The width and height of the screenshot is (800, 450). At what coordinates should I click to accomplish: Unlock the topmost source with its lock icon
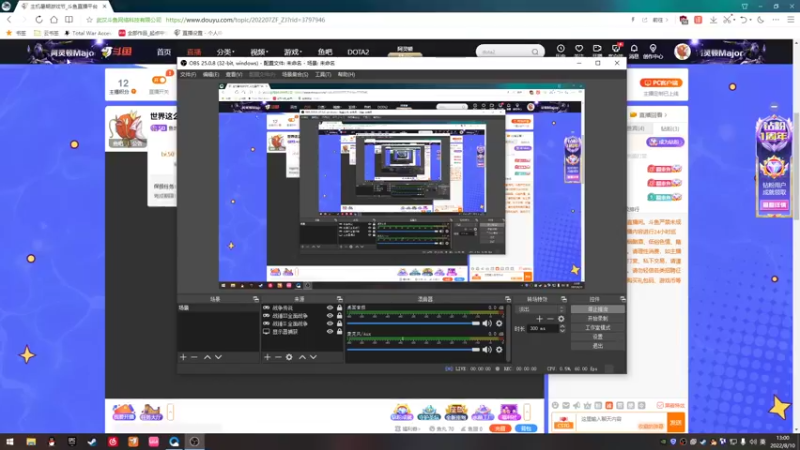pos(339,308)
